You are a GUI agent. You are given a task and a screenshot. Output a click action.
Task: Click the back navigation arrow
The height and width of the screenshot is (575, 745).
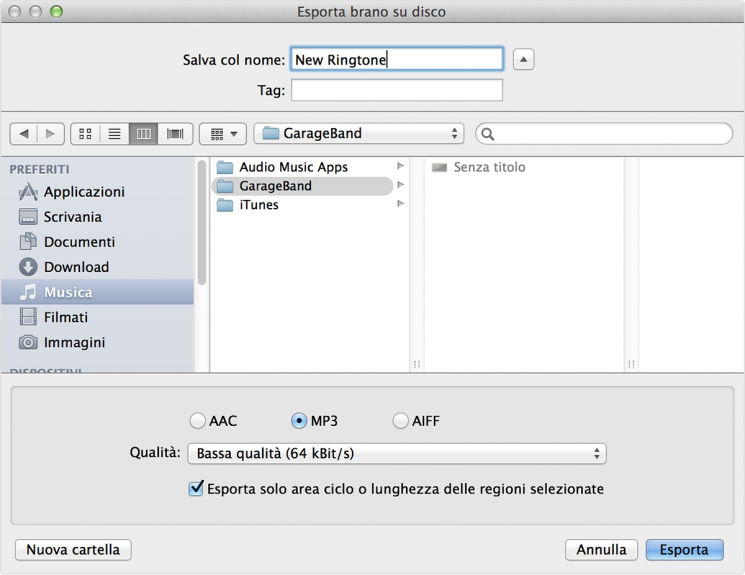tap(24, 134)
